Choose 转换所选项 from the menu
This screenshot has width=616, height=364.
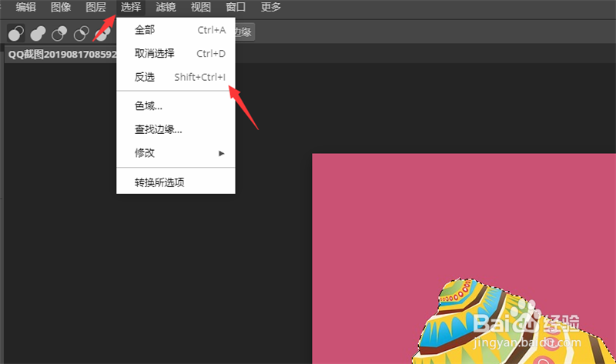pos(176,182)
